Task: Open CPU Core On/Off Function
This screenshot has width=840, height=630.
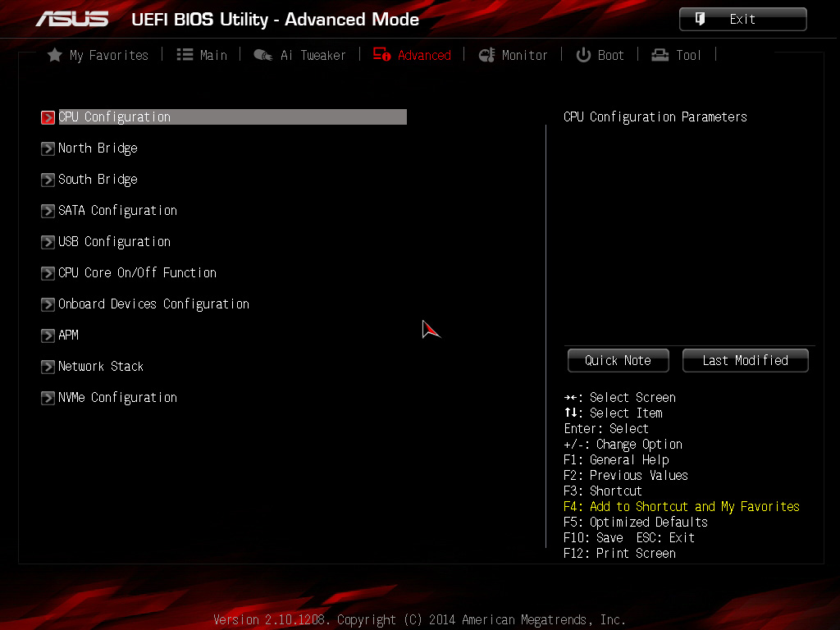Action: coord(137,272)
